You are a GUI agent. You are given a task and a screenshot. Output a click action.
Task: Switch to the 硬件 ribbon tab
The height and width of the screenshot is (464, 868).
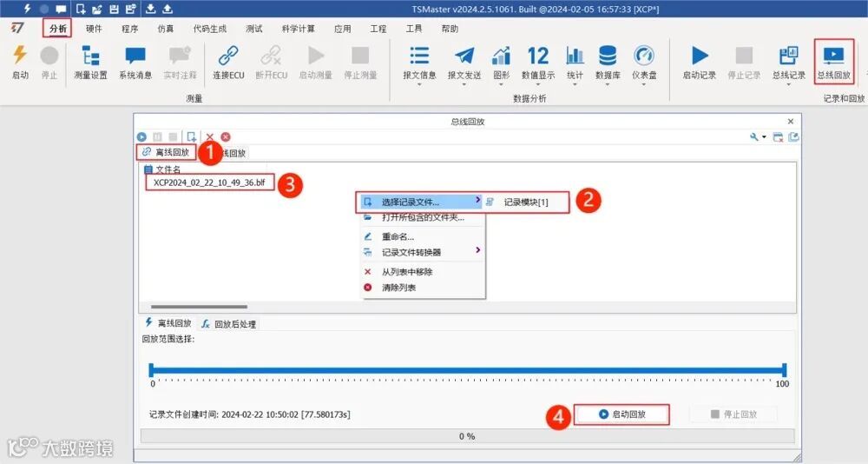point(94,29)
